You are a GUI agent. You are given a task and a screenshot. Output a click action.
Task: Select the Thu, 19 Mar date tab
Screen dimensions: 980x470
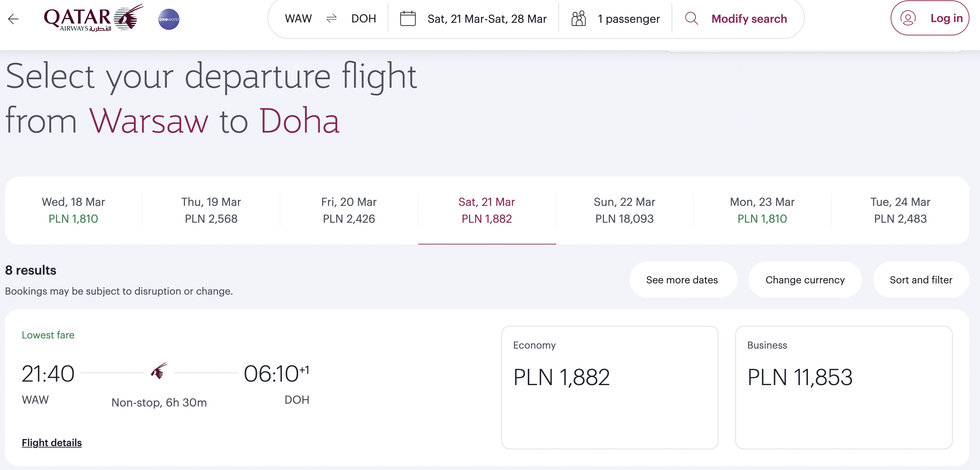click(x=211, y=210)
